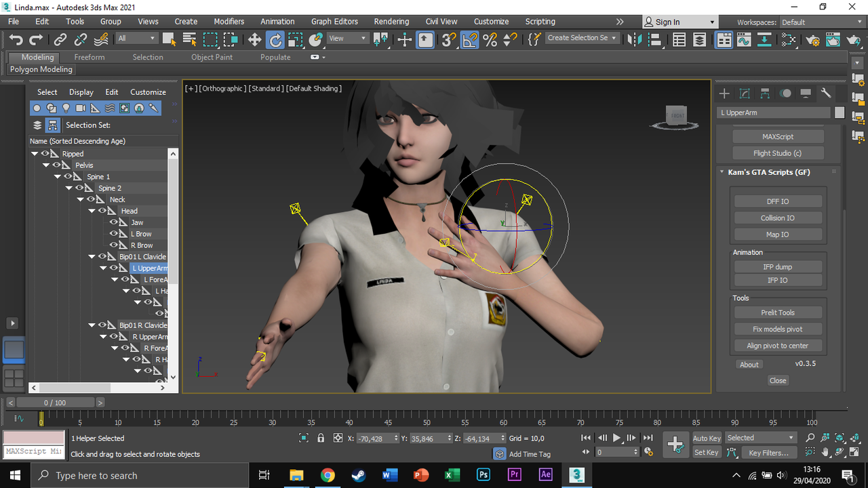
Task: Toggle Window/Crossing selection mode
Action: (x=231, y=39)
